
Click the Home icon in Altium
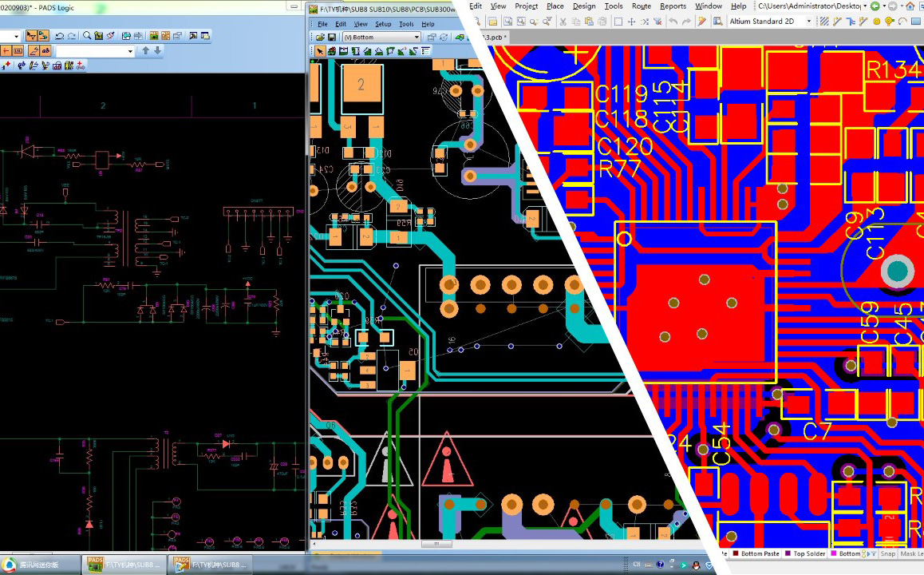pos(910,6)
